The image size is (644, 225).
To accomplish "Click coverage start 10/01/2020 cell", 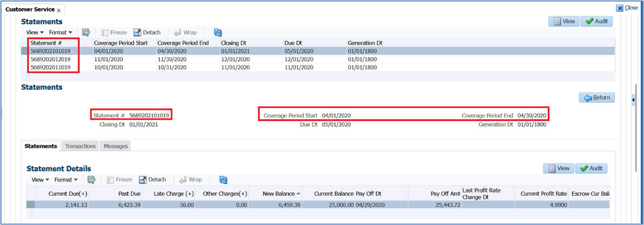I will (108, 67).
